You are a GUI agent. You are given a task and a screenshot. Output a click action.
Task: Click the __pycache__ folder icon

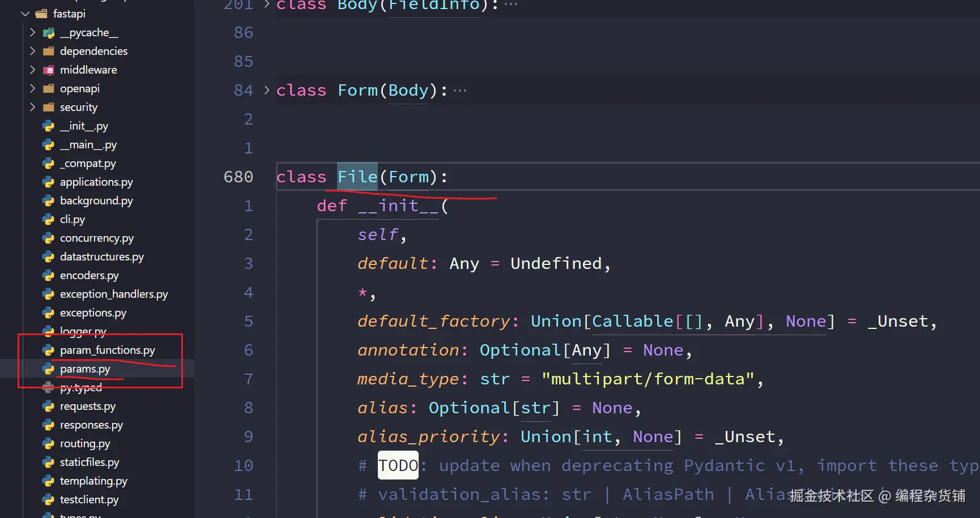tap(49, 33)
